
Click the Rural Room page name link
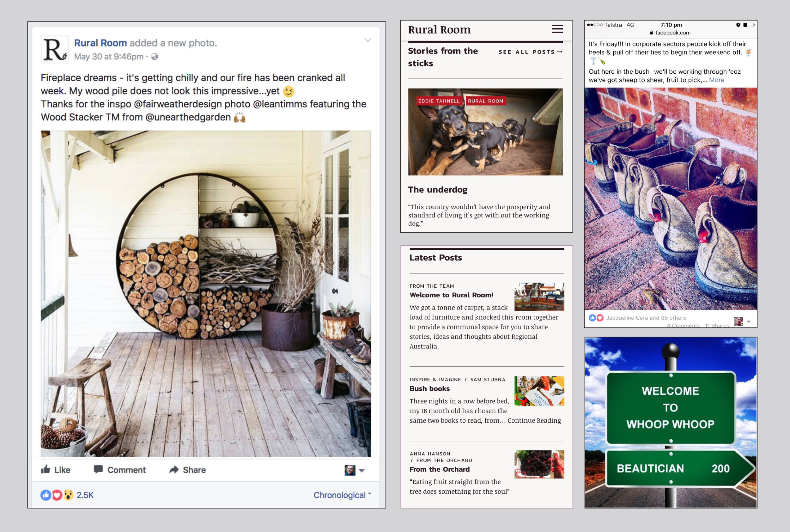[x=100, y=43]
